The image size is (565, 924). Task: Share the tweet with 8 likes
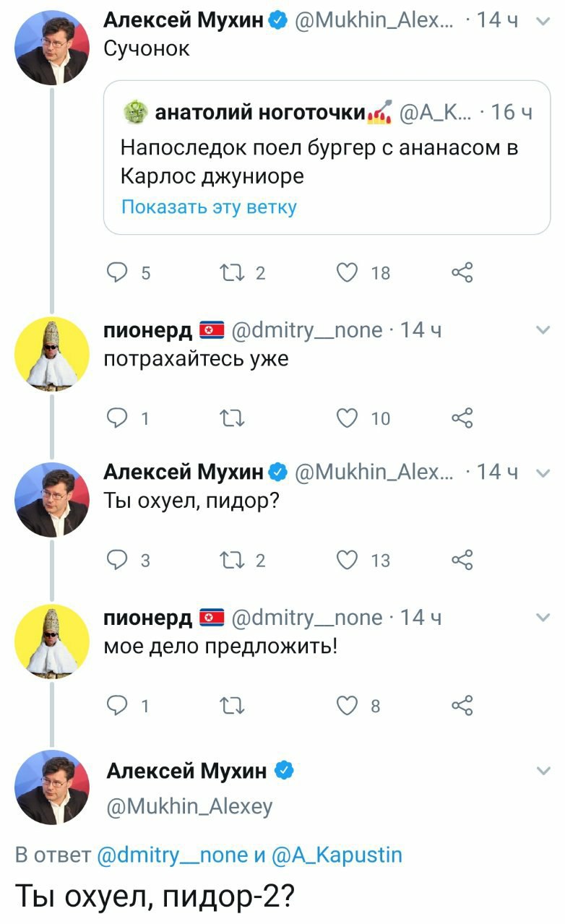pos(462,706)
